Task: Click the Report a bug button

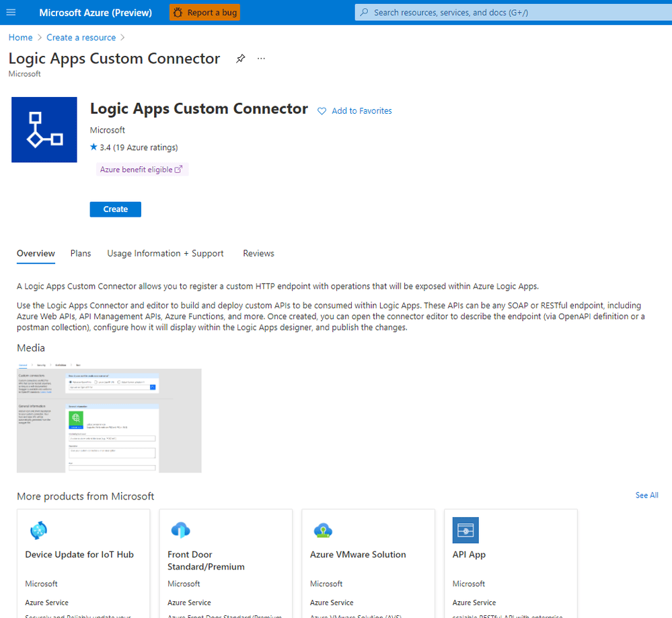Action: (x=204, y=11)
